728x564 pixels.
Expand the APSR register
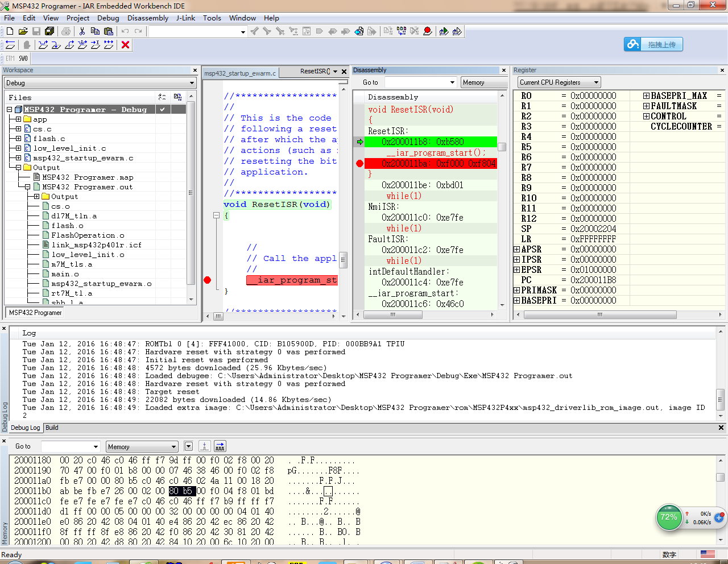click(516, 250)
